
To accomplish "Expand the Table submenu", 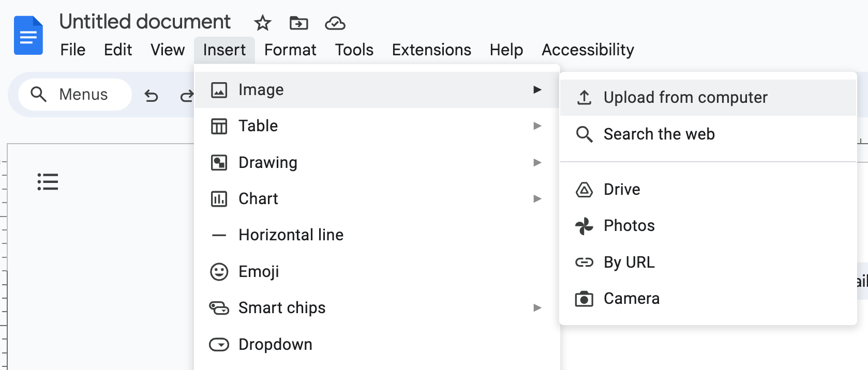I will pyautogui.click(x=377, y=126).
